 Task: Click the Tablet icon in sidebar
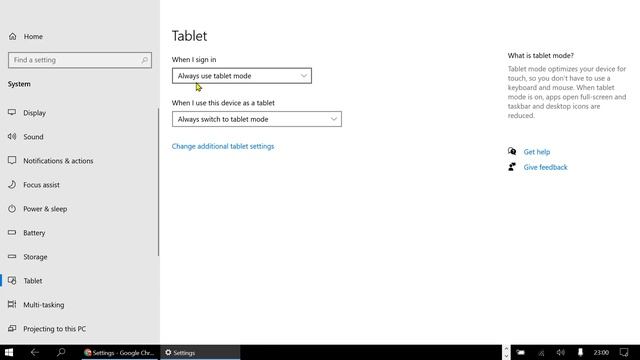pos(12,280)
